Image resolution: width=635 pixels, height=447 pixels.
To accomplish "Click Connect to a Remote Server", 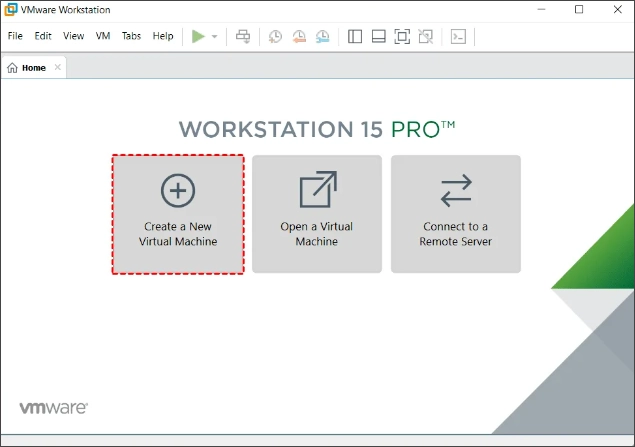I will tap(455, 214).
